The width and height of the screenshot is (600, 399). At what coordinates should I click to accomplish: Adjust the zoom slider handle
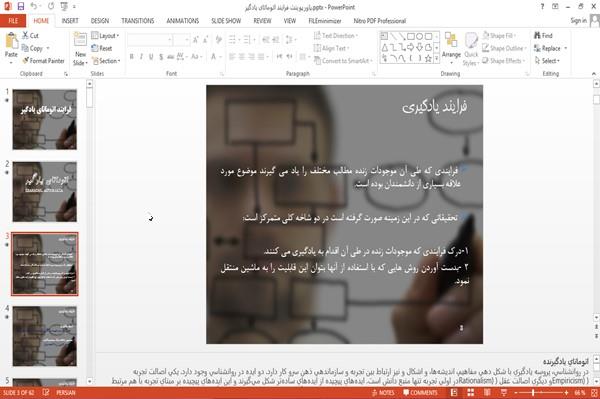[533, 393]
